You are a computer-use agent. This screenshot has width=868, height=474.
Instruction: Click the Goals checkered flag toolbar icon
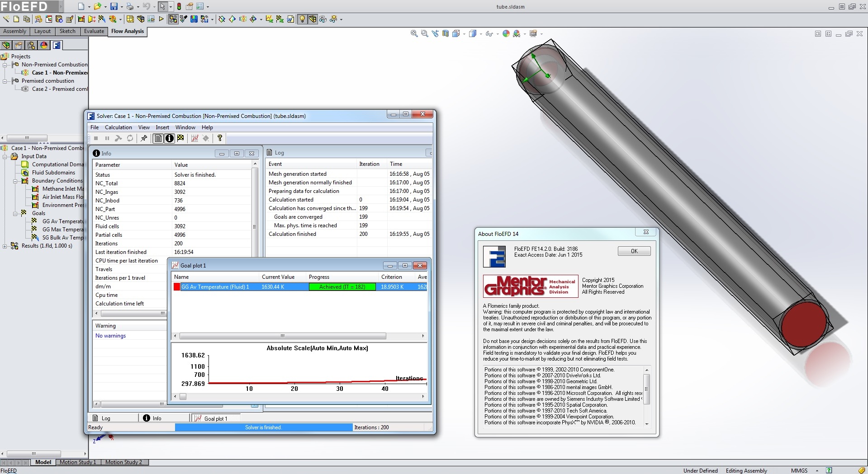coord(101,19)
